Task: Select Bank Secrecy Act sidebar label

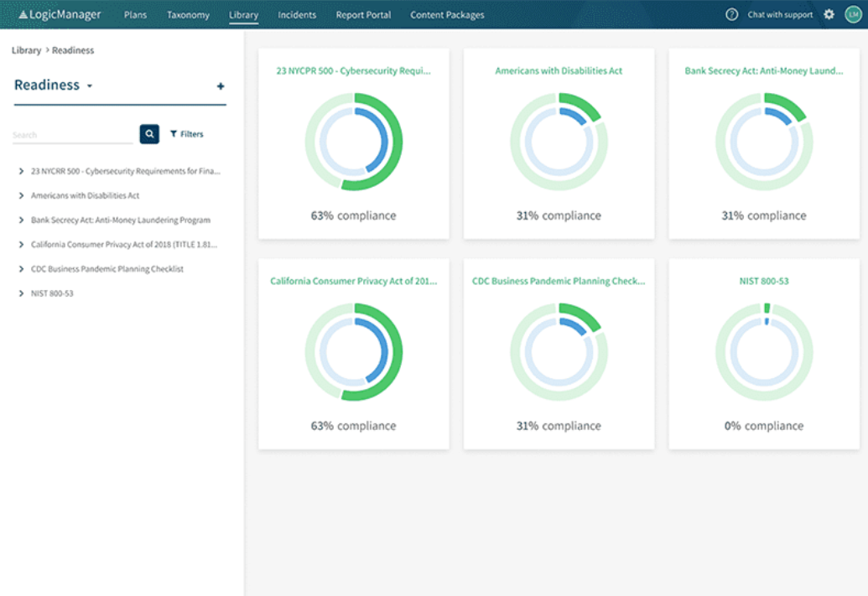Action: [121, 220]
